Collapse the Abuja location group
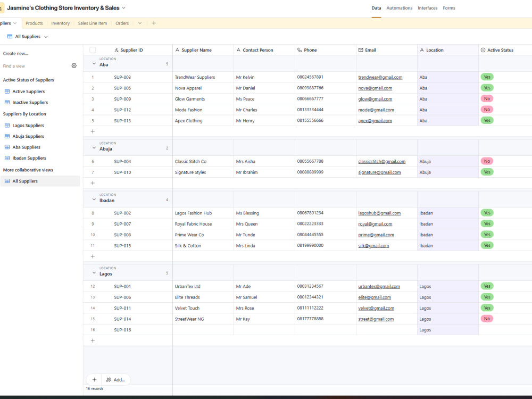Screen dimensions: 532x399 (x=94, y=147)
